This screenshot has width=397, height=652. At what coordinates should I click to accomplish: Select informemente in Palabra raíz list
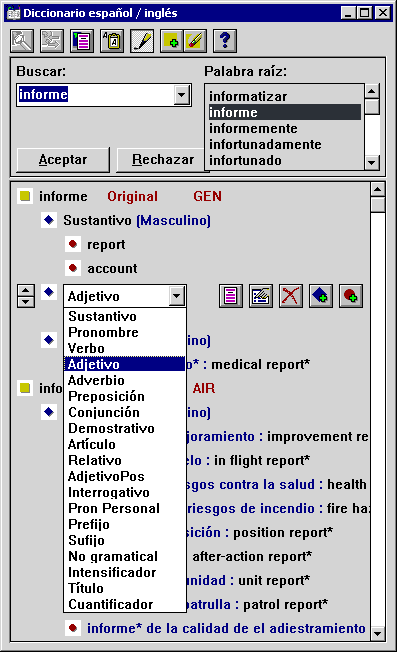coord(285,128)
